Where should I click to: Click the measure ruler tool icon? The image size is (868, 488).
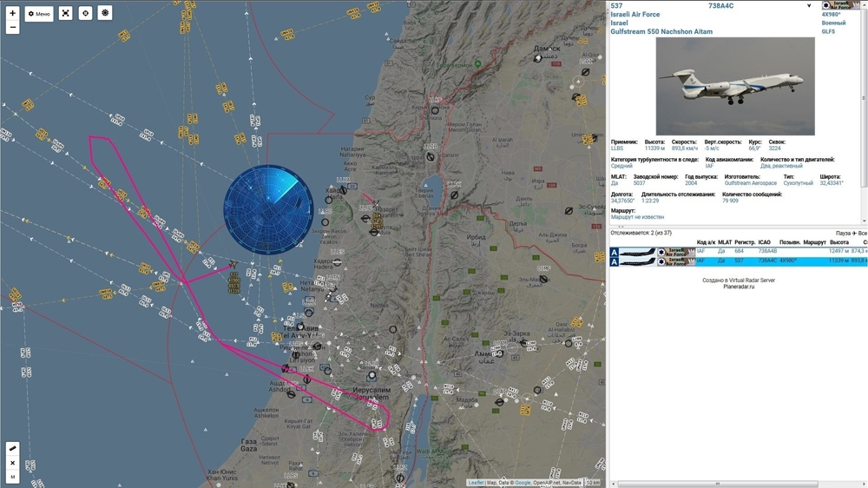click(12, 449)
